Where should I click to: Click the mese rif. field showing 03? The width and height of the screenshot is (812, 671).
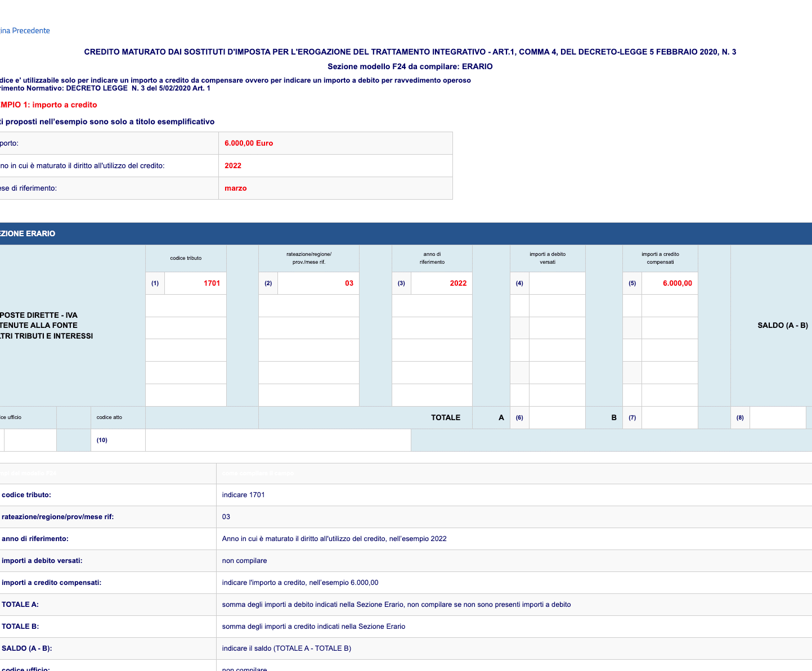pos(318,283)
